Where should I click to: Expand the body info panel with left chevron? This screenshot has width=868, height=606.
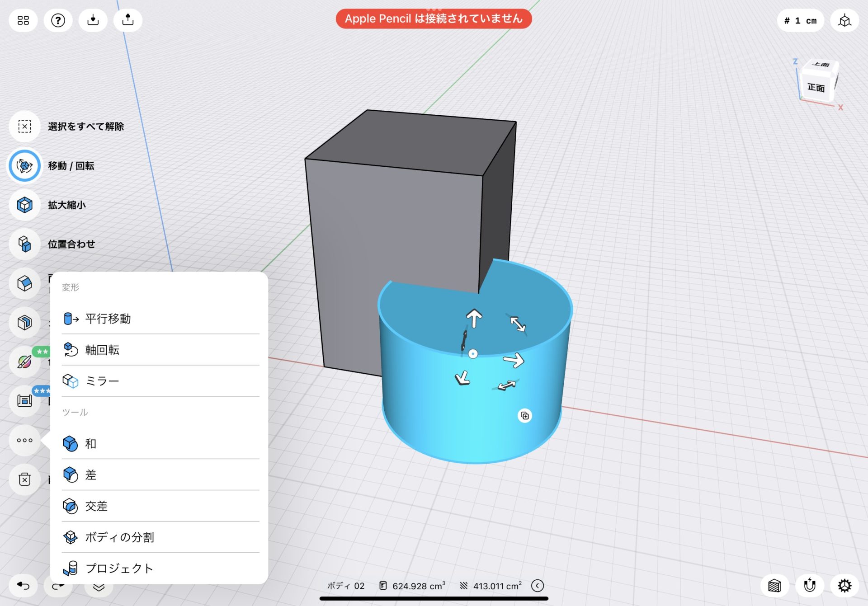pyautogui.click(x=538, y=585)
